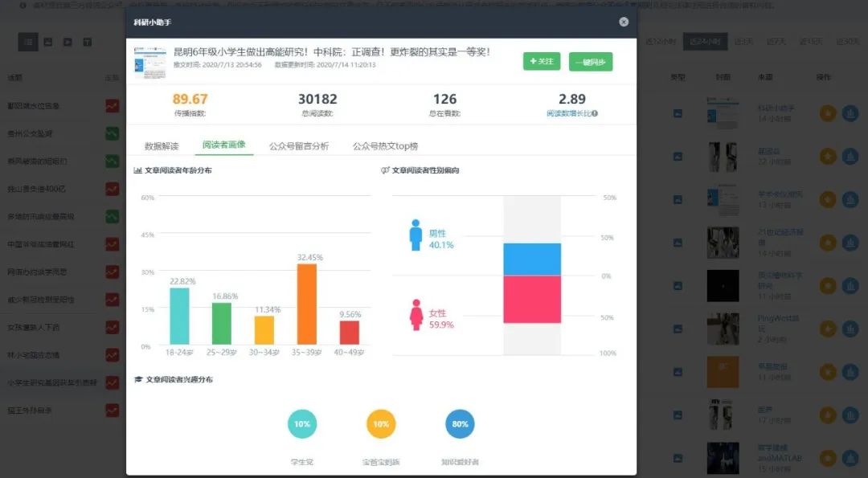Click yellow star icon in 数学建模andMATLAB row

pyautogui.click(x=828, y=458)
